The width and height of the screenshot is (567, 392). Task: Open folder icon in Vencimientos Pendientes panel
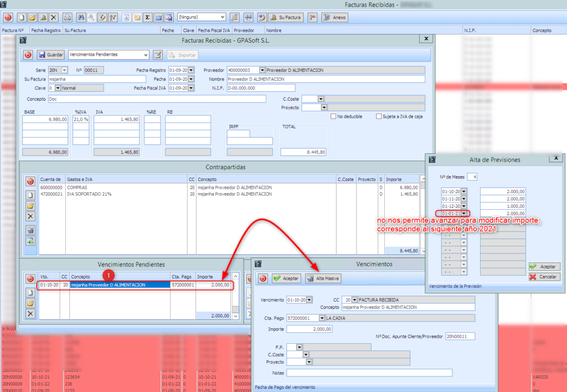point(30,303)
